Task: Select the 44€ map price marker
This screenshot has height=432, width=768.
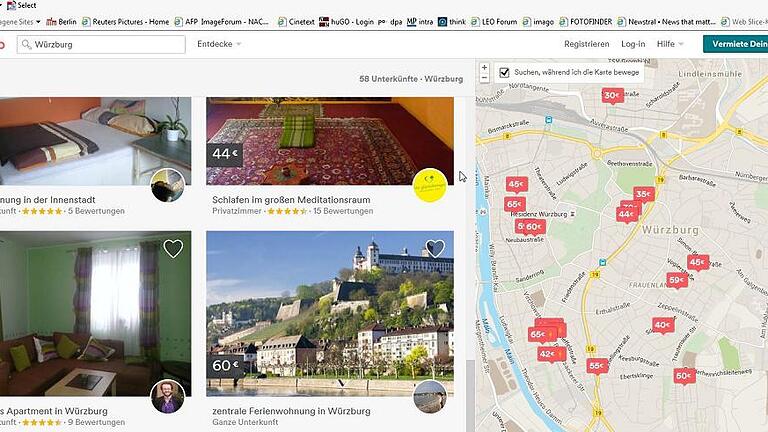Action: 626,214
